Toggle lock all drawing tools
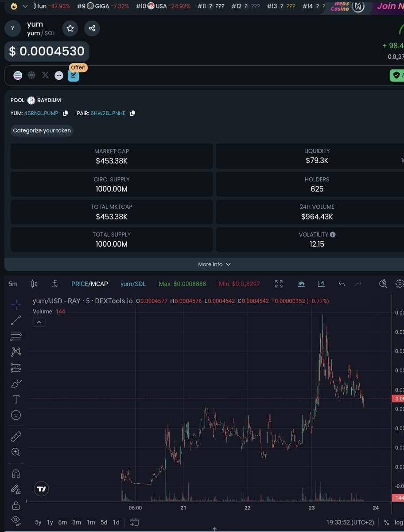Screen dimensions: 404x532 pos(16,505)
